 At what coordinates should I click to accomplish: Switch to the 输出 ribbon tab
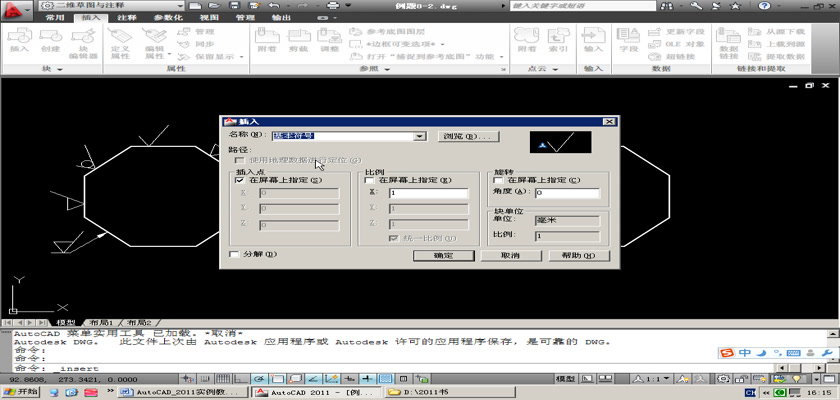click(281, 18)
